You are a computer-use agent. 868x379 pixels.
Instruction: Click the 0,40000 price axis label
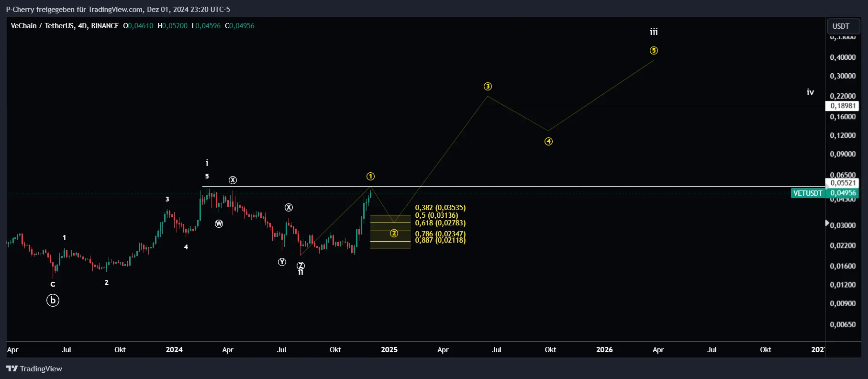click(x=843, y=57)
